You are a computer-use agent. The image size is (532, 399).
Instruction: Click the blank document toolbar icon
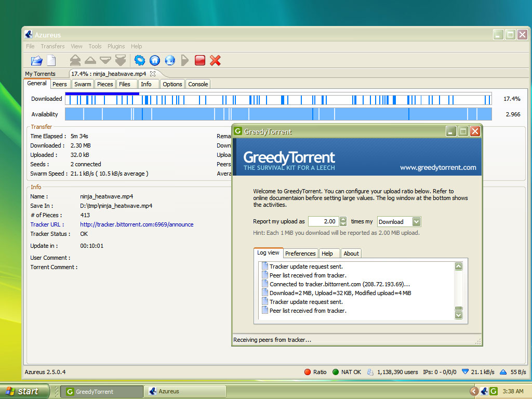pos(51,61)
